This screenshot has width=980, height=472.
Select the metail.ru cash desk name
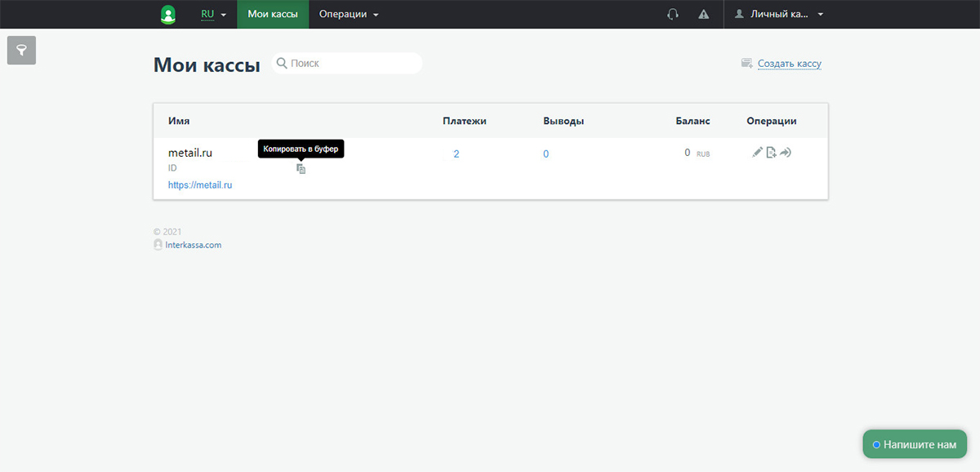click(x=190, y=153)
